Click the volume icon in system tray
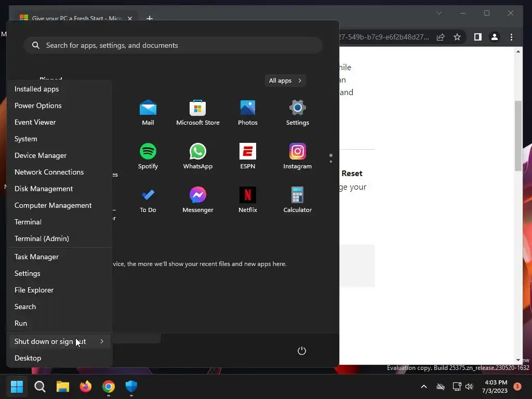The width and height of the screenshot is (532, 399). [469, 387]
